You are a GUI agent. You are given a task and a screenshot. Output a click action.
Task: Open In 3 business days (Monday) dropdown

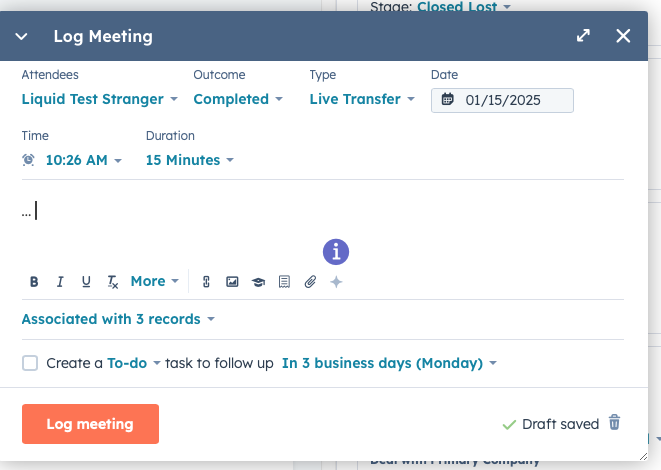(x=390, y=363)
